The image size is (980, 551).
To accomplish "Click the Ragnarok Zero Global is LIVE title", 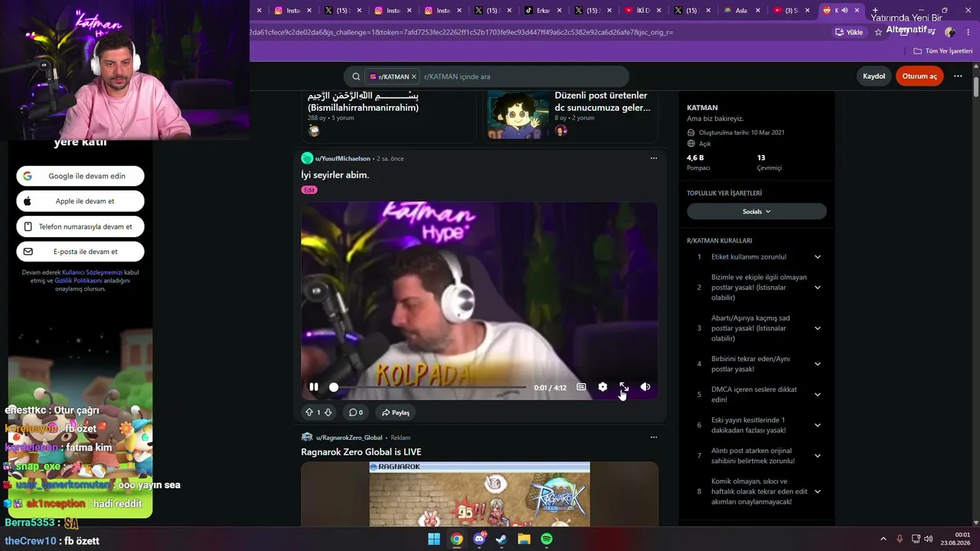I will coord(361,452).
